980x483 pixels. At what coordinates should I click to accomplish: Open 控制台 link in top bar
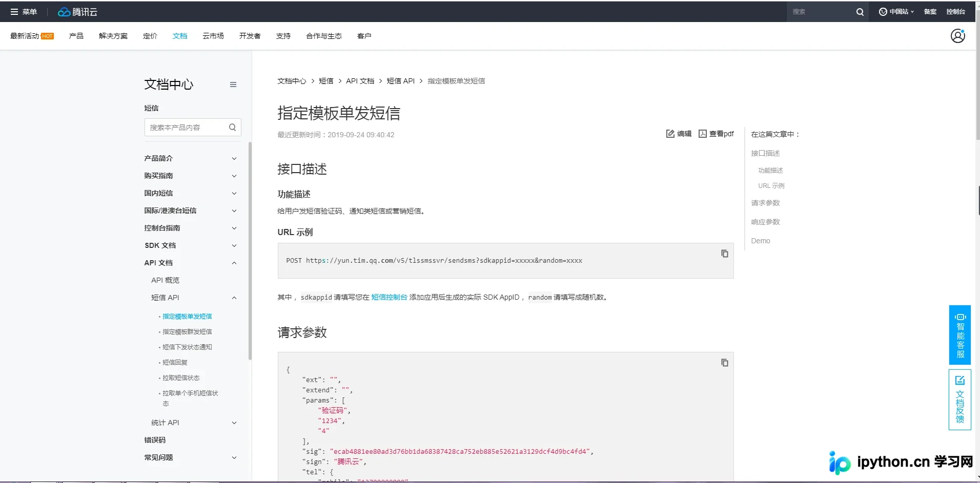pyautogui.click(x=955, y=12)
